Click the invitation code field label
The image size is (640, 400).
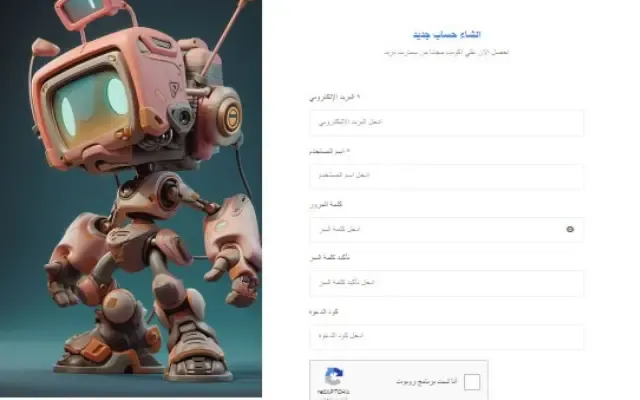[324, 312]
